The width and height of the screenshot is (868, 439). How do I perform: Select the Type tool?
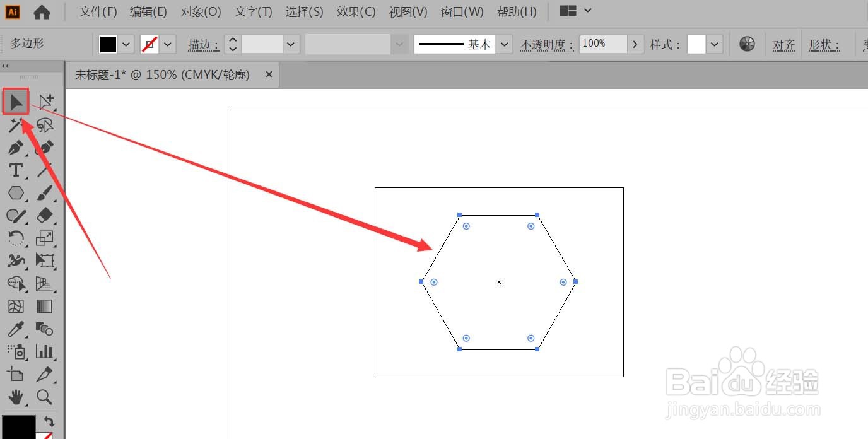(16, 170)
